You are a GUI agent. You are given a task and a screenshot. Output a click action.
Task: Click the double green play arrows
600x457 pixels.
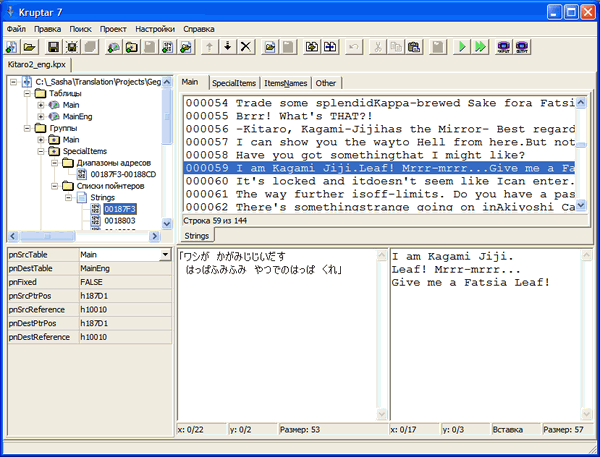[x=480, y=47]
